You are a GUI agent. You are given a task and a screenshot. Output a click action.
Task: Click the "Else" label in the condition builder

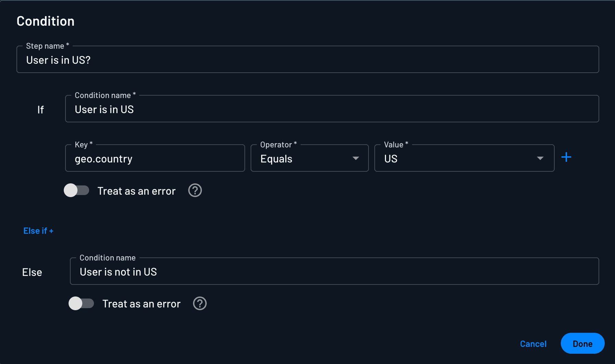pyautogui.click(x=32, y=272)
